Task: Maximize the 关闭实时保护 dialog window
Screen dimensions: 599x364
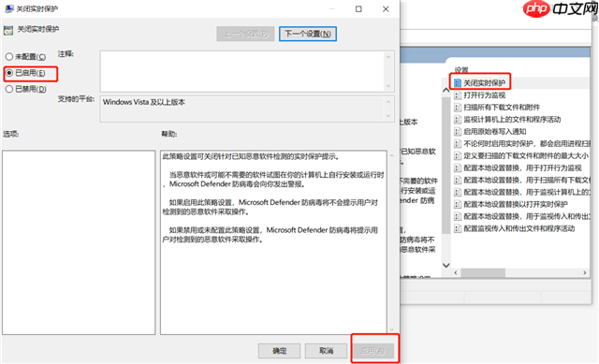Action: [x=358, y=8]
